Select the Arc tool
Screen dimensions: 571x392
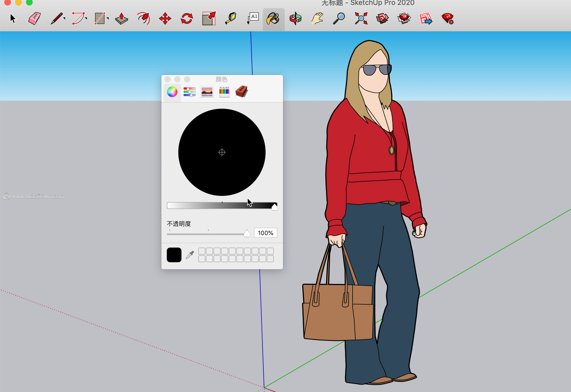[78, 19]
